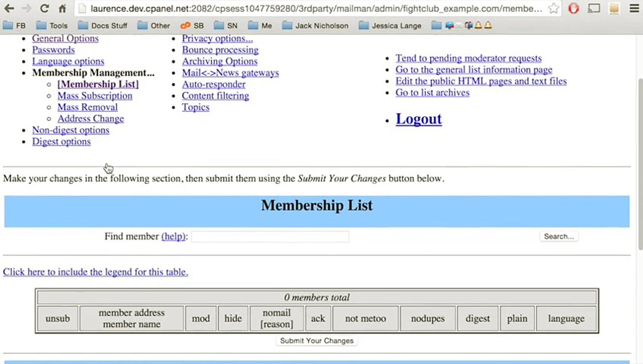
Task: Click the 'mod' column header
Action: 201,318
